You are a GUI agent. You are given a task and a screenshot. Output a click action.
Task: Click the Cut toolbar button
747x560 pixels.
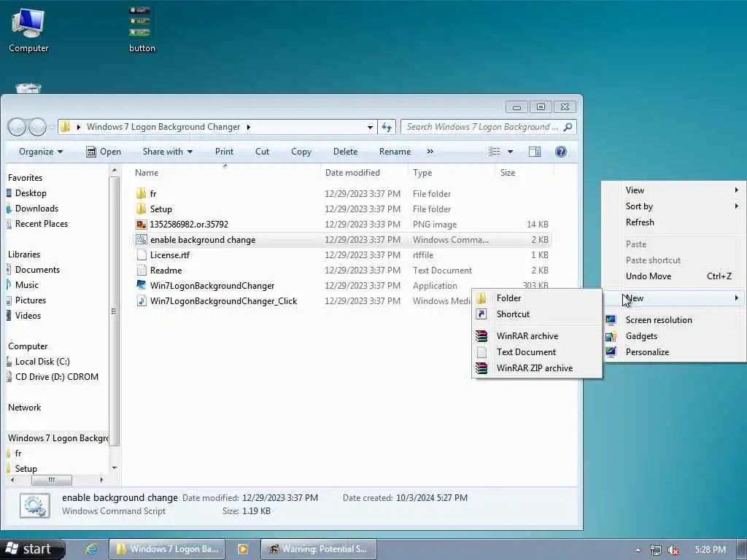(x=262, y=152)
